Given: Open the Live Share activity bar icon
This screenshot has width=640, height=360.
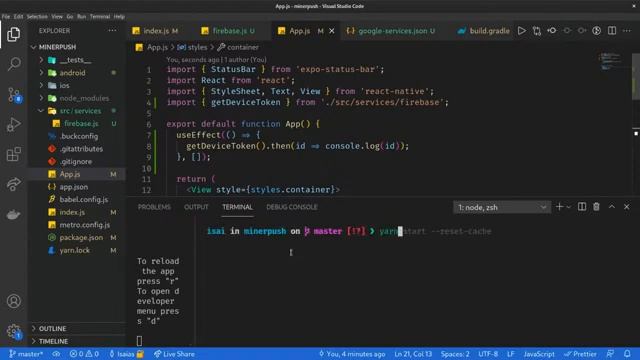Looking at the screenshot, I should click(13, 184).
